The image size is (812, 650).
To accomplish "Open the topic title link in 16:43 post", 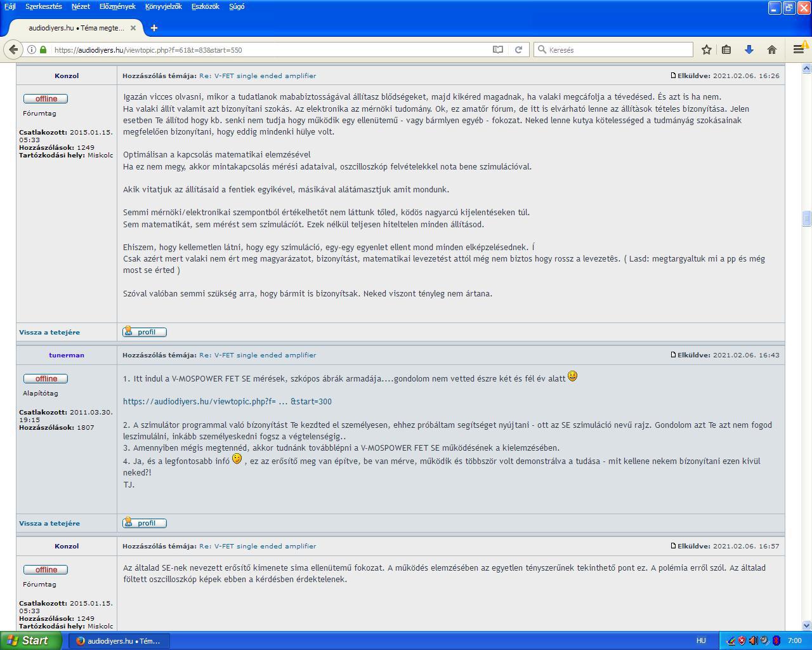I will point(258,355).
